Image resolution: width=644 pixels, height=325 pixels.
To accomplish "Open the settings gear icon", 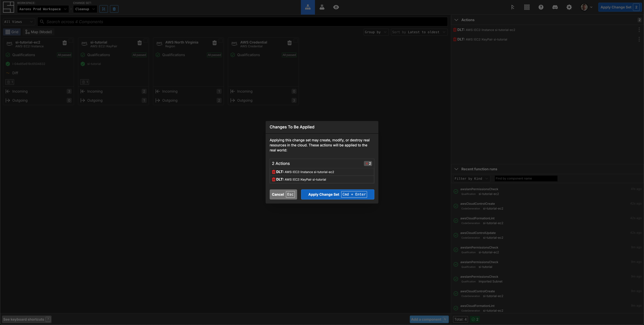I will 569,7.
